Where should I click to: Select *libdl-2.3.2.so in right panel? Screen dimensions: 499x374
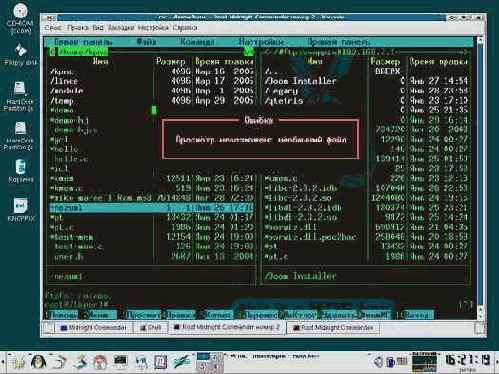coord(300,218)
